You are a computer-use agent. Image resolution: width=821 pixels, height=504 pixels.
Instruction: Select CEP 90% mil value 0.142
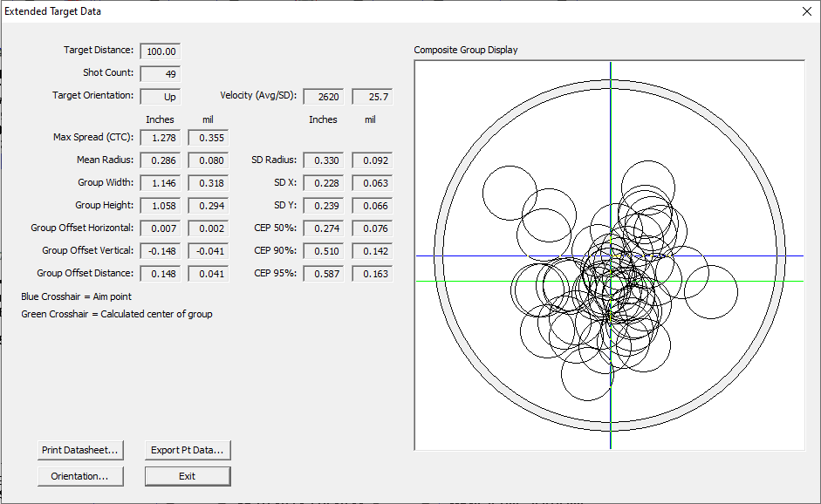(373, 251)
